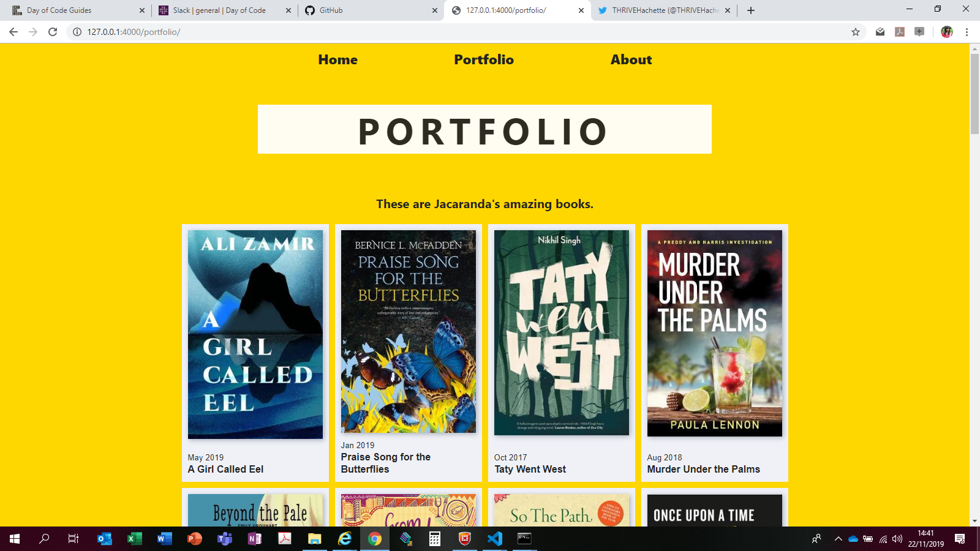
Task: Click the title 'Praise Song for the Butterflies'
Action: point(386,463)
